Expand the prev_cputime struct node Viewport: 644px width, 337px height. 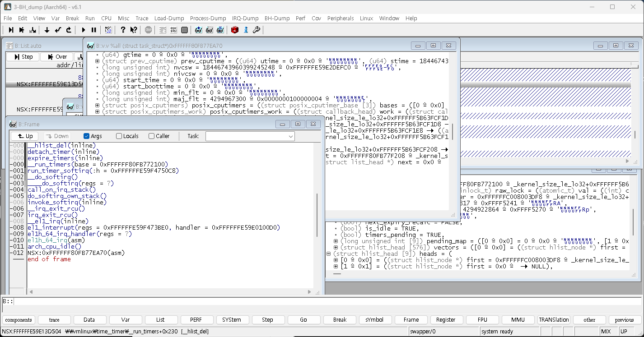(98, 61)
